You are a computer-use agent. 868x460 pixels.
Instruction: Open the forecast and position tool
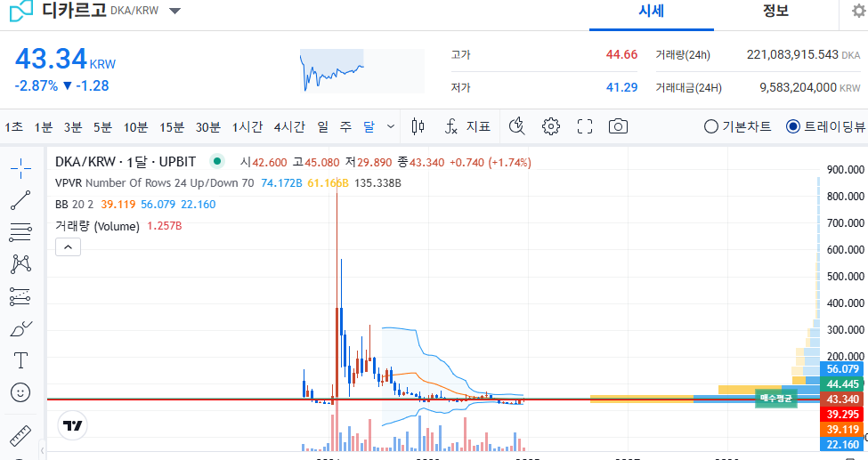coord(20,296)
